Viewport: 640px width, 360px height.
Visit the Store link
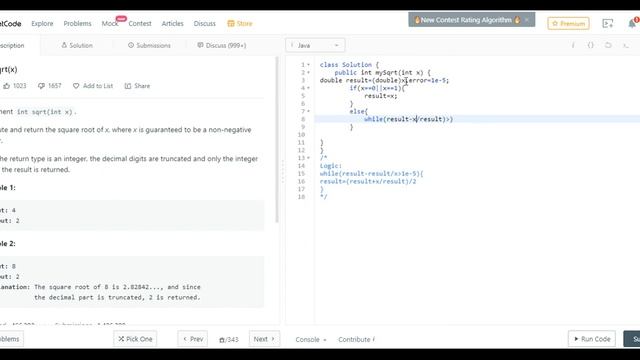[x=240, y=24]
